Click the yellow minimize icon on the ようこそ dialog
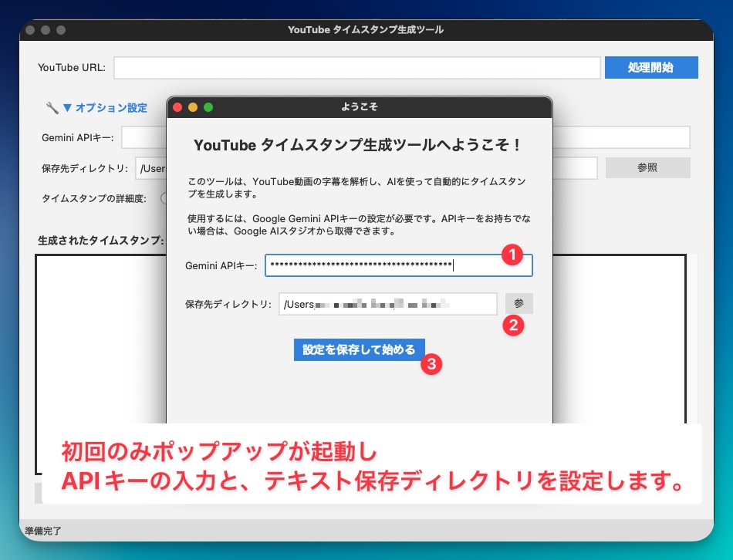 click(191, 107)
